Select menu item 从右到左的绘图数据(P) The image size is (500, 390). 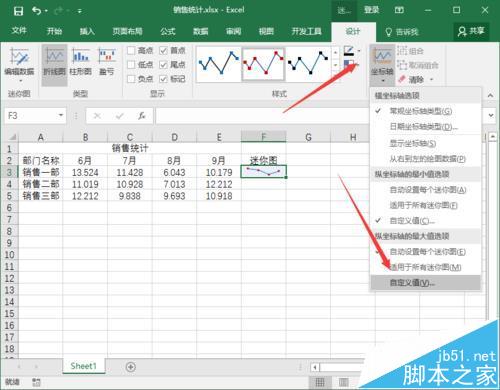coord(425,159)
